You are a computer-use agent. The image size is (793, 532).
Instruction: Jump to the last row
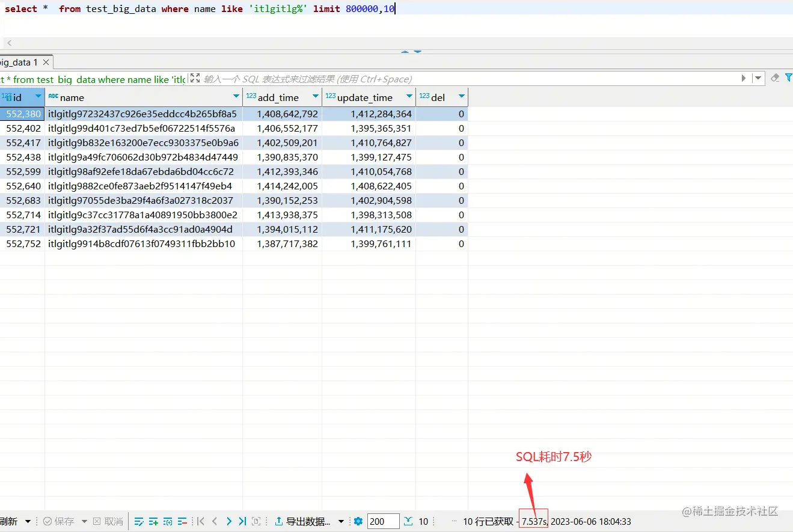242,521
